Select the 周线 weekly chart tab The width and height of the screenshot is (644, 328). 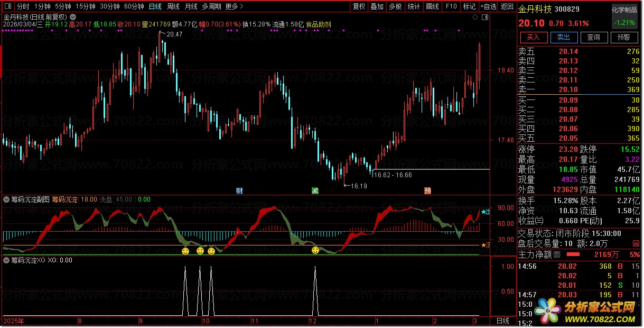pyautogui.click(x=173, y=7)
